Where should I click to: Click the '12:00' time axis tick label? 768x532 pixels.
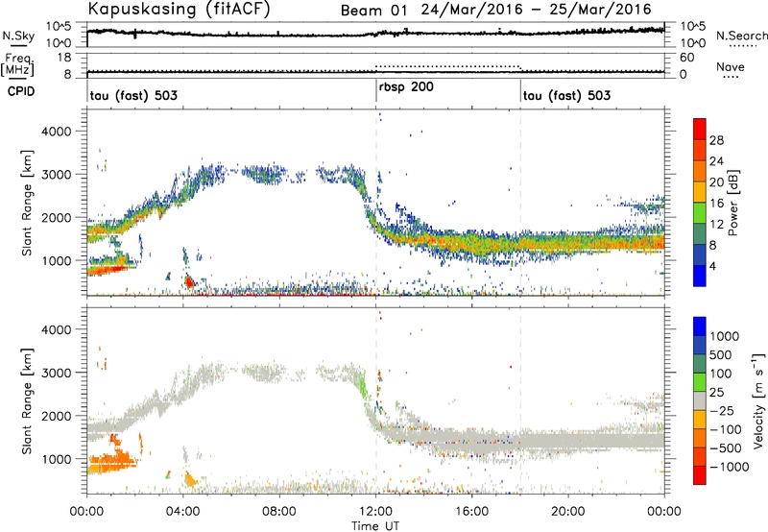[375, 512]
